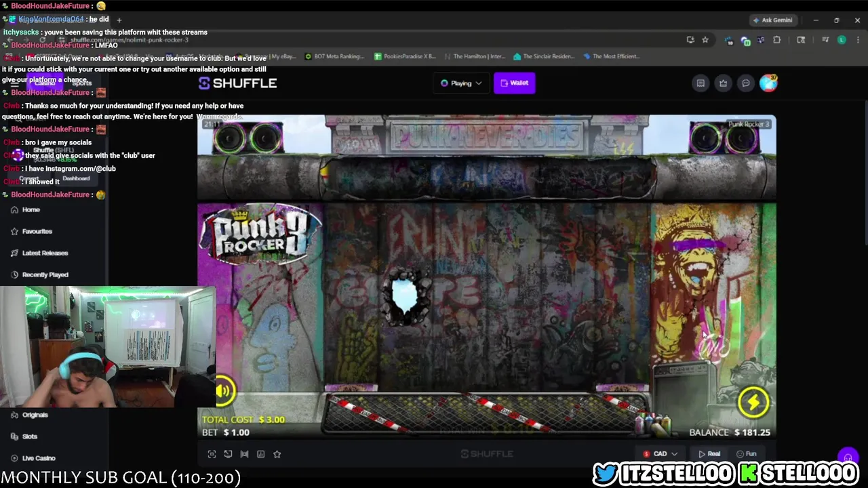Click the bet amount $1.00

tap(237, 432)
